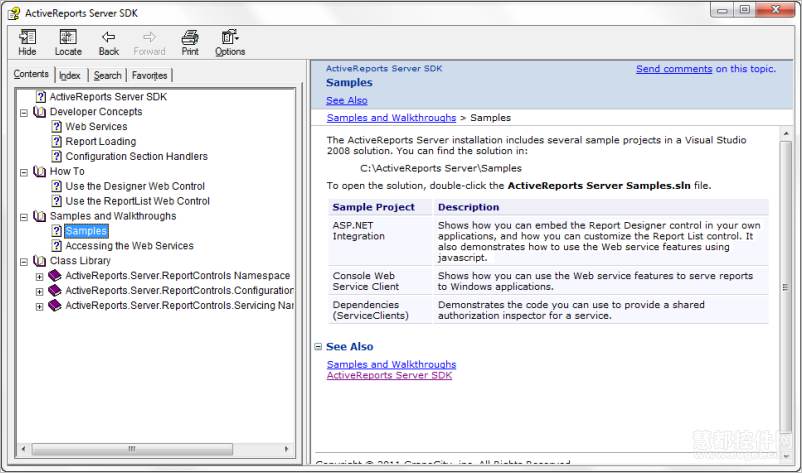Click the Samples and Walkthroughs book icon
This screenshot has height=473, width=802.
(x=39, y=216)
